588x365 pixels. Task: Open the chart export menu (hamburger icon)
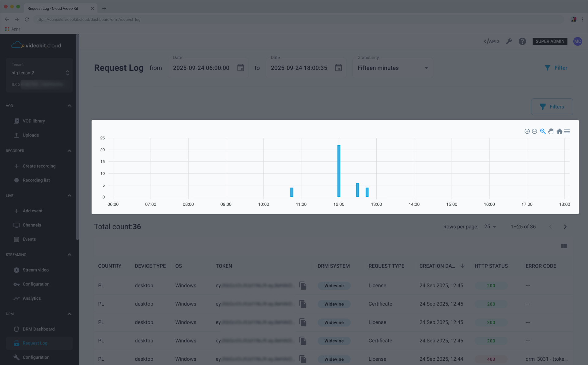pos(567,131)
